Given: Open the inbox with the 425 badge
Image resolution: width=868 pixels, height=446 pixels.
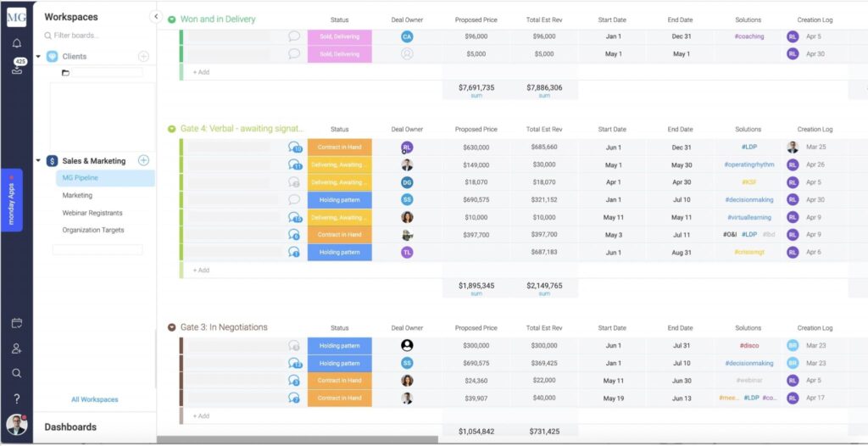Looking at the screenshot, I should coord(16,68).
